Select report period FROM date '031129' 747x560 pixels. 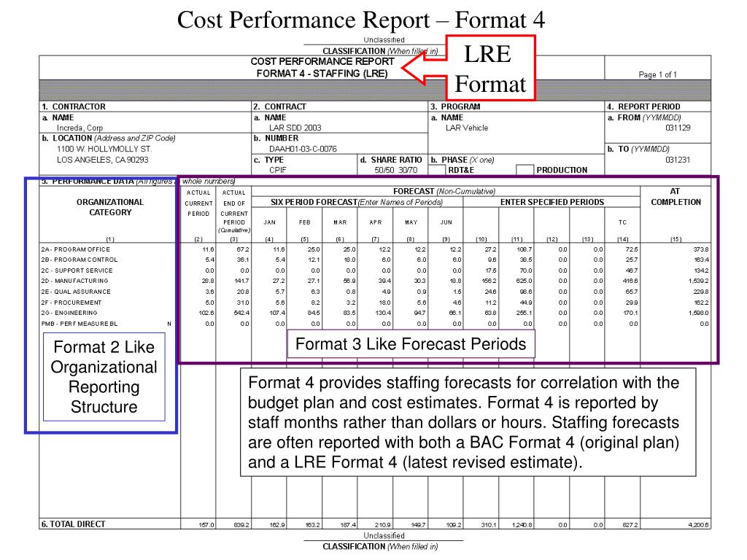[x=678, y=128]
